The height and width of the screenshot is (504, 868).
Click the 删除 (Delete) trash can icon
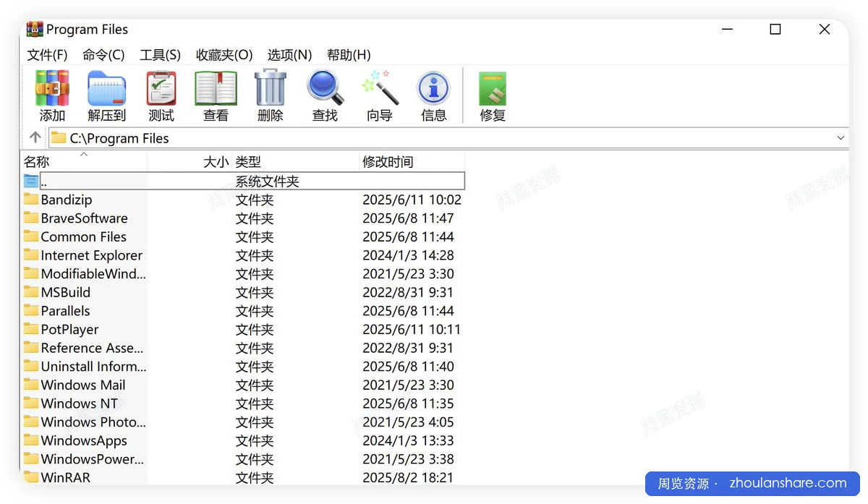(271, 88)
